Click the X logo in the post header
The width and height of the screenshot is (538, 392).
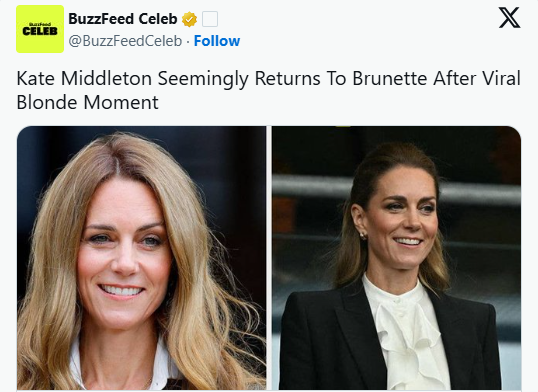pos(509,18)
